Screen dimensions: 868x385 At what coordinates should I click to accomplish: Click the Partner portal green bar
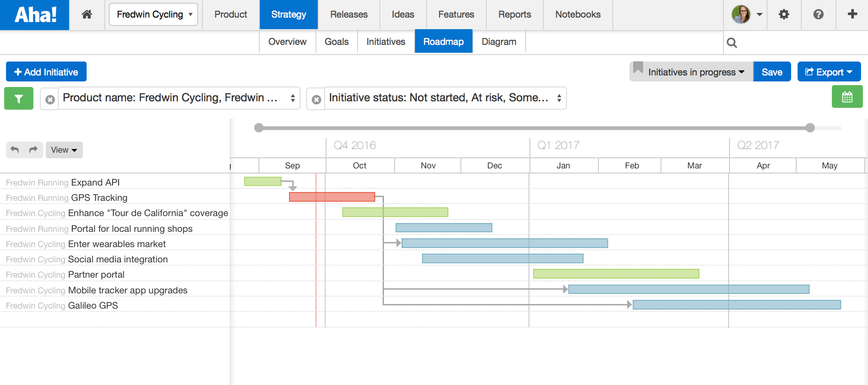pos(616,273)
